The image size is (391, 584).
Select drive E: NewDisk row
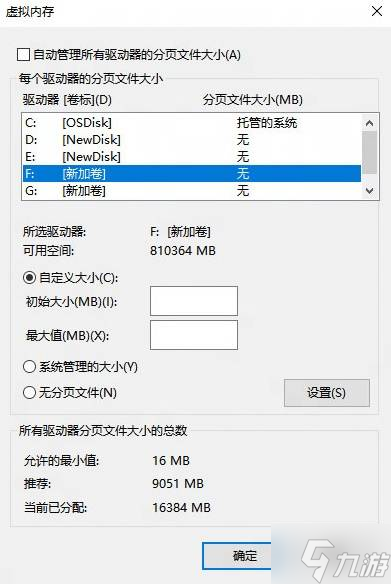(192, 156)
